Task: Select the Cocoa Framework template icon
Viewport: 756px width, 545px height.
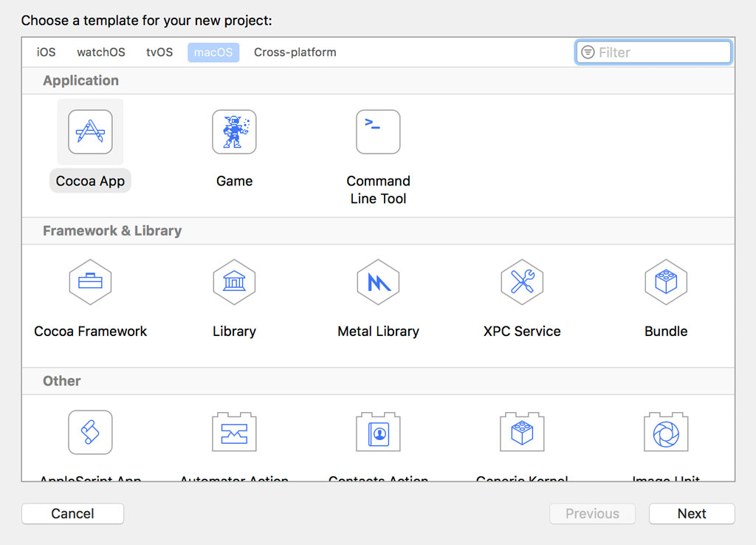Action: pos(90,282)
